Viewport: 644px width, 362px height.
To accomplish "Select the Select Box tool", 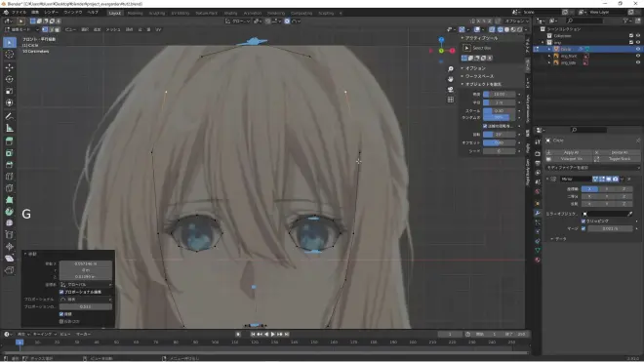I will click(10, 42).
